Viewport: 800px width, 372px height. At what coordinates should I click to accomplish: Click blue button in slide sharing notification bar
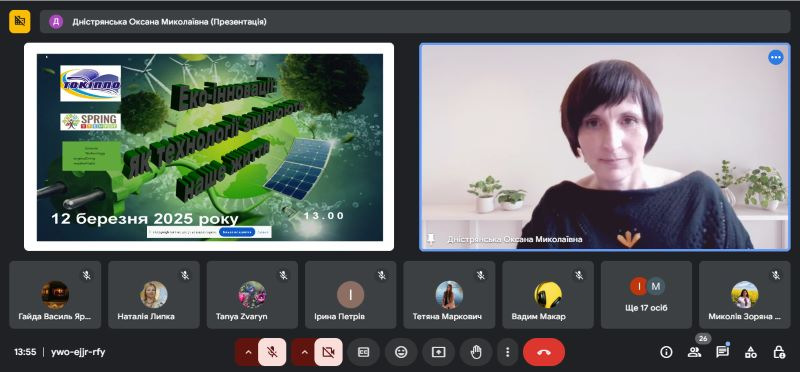pyautogui.click(x=237, y=232)
